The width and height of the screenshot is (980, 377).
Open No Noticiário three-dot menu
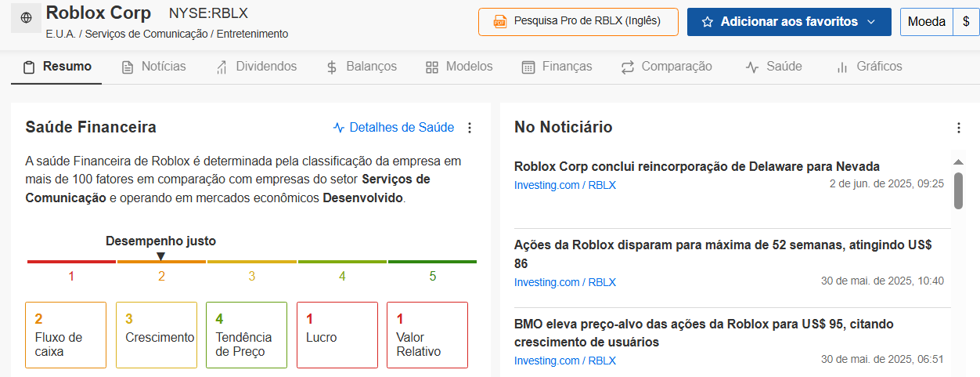pyautogui.click(x=959, y=128)
